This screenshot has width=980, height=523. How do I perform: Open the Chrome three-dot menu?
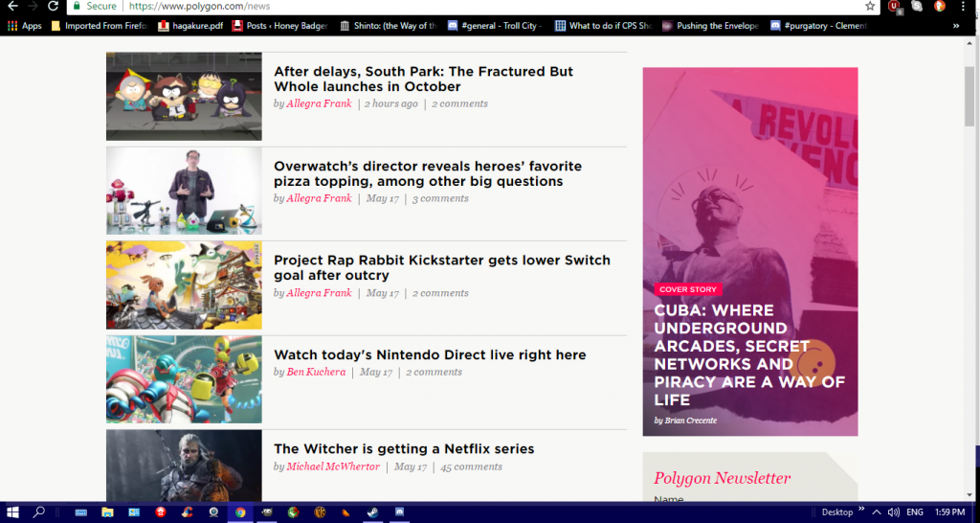(x=963, y=7)
